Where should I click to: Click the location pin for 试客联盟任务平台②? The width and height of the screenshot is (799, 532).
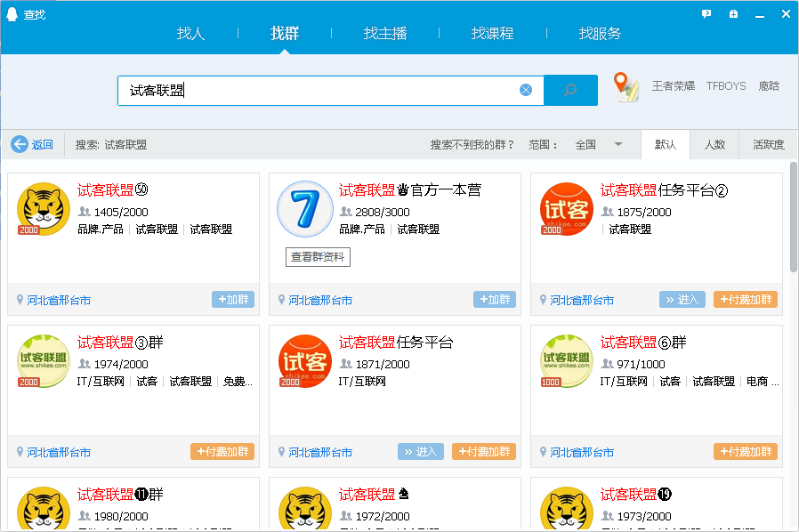click(544, 300)
